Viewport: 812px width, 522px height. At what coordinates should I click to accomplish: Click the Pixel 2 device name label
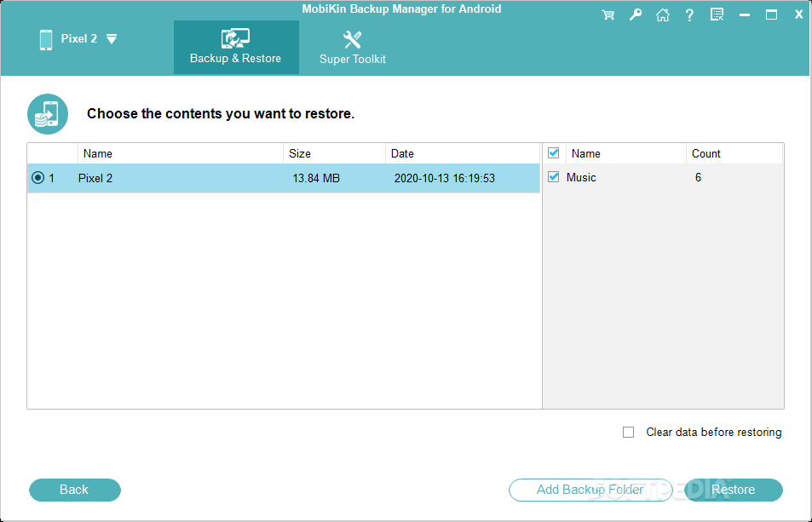79,39
